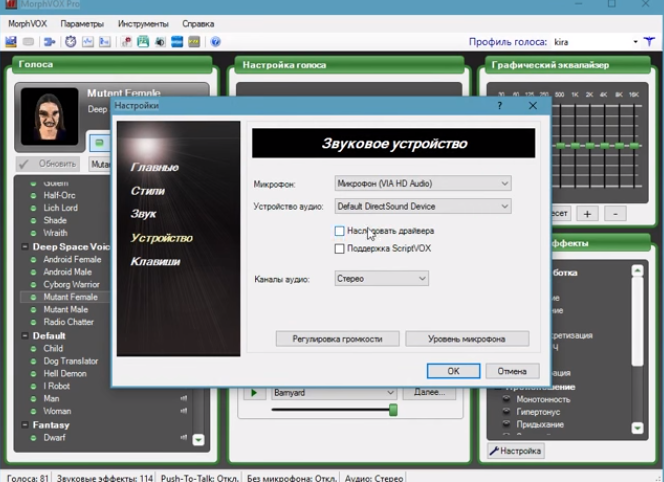
Task: Click the Отмена button
Action: coord(512,371)
